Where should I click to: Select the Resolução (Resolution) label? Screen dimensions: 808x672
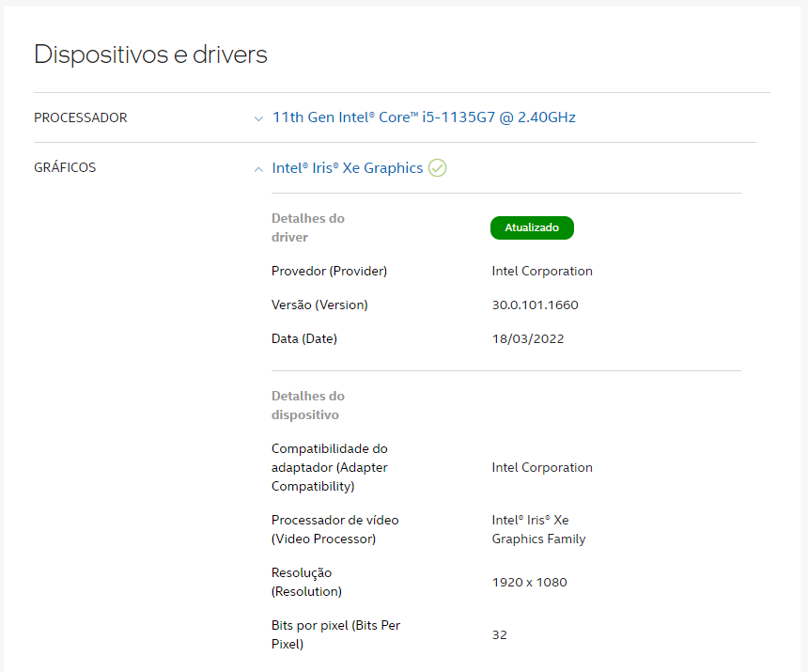(306, 583)
